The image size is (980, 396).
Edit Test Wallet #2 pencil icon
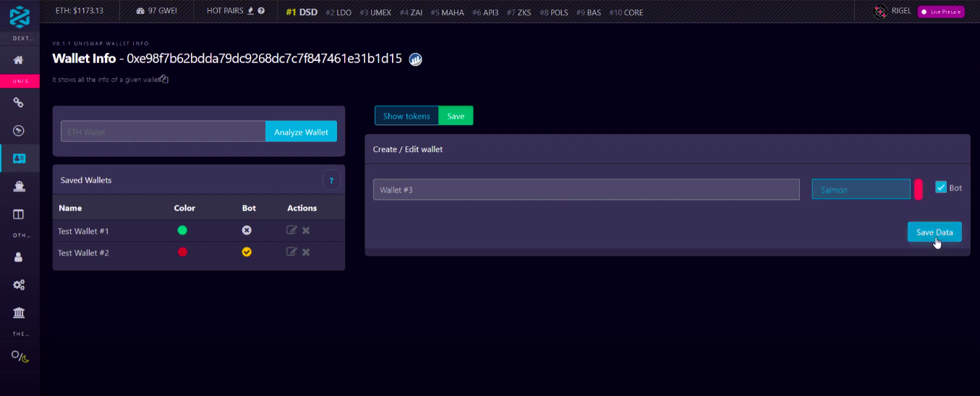pyautogui.click(x=291, y=252)
